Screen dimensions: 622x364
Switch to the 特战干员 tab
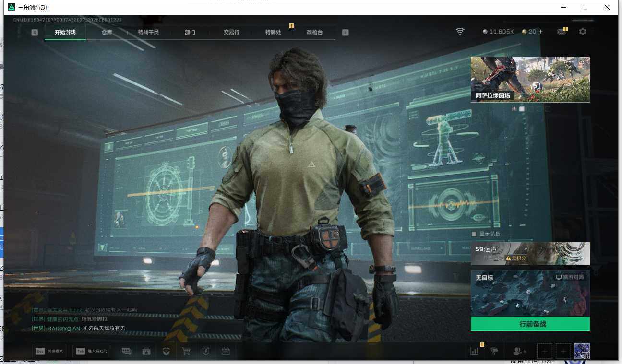[148, 32]
